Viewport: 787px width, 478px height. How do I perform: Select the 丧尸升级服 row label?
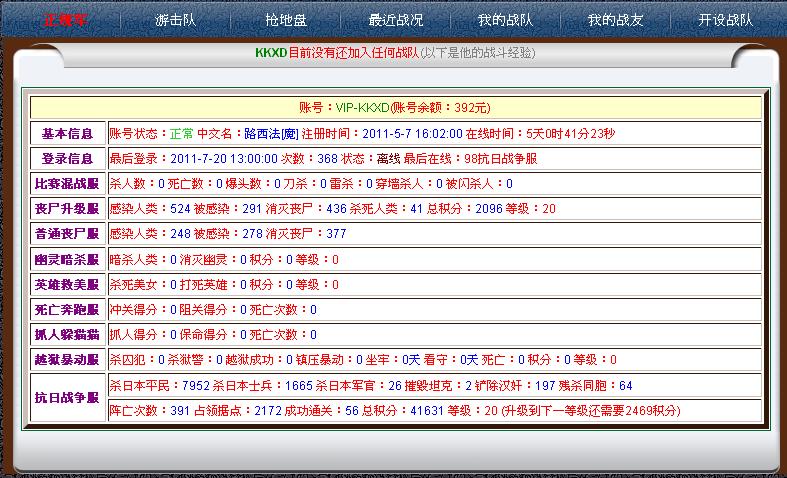pyautogui.click(x=67, y=209)
